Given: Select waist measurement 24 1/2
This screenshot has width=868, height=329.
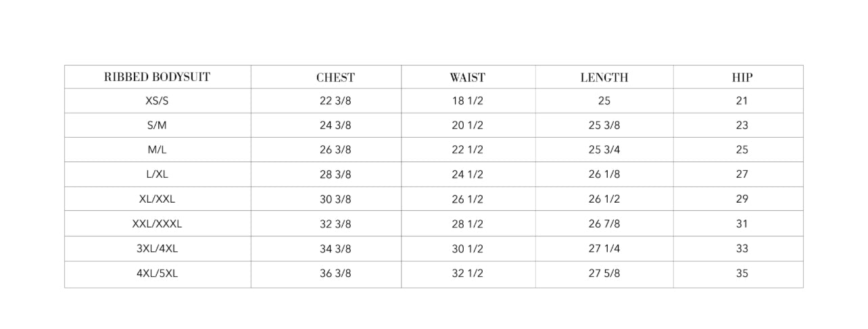Looking at the screenshot, I should point(467,174).
